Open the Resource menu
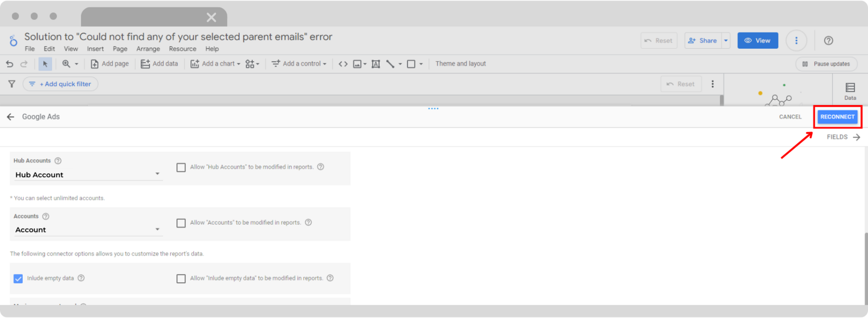The height and width of the screenshot is (318, 868). point(183,49)
